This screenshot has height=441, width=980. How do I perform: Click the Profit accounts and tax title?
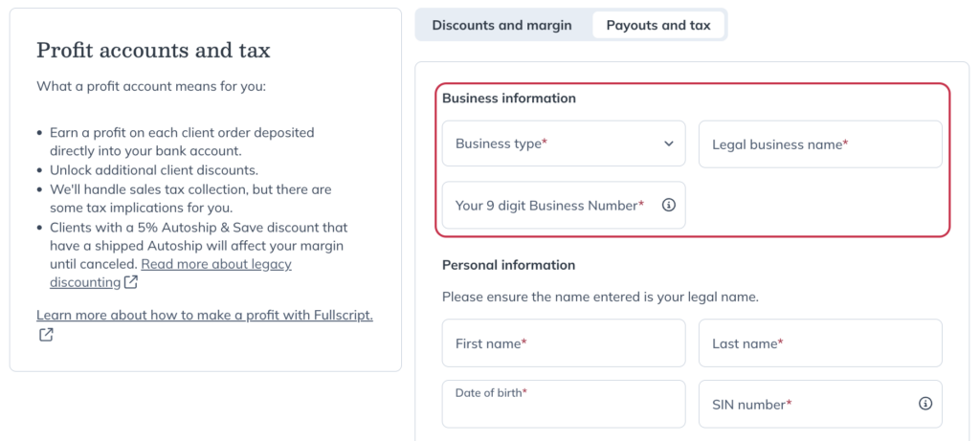point(153,50)
